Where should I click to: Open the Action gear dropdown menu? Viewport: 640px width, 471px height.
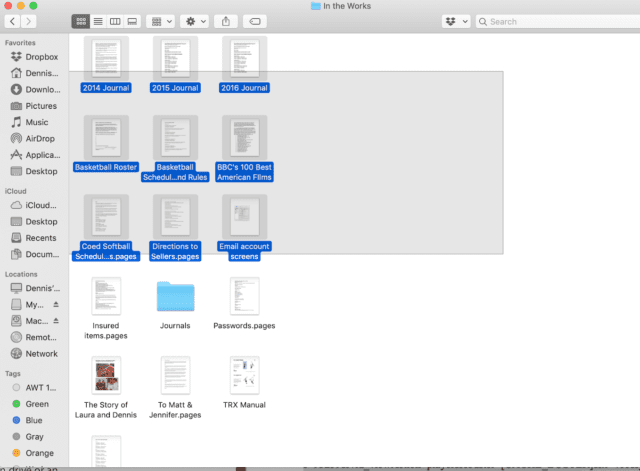[194, 21]
